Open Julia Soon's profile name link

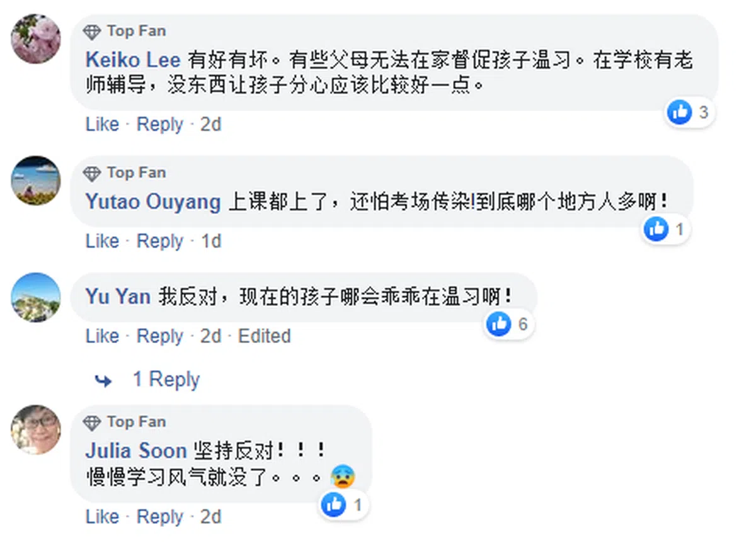coord(136,451)
